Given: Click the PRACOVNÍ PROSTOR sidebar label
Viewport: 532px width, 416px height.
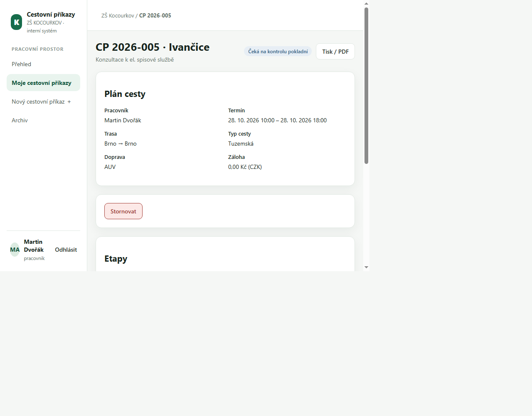Looking at the screenshot, I should pyautogui.click(x=37, y=49).
